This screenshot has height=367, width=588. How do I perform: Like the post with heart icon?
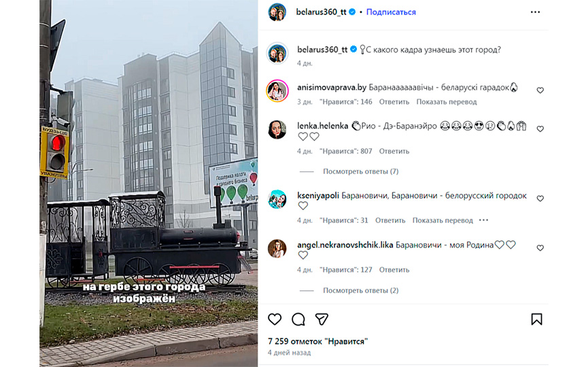(275, 319)
